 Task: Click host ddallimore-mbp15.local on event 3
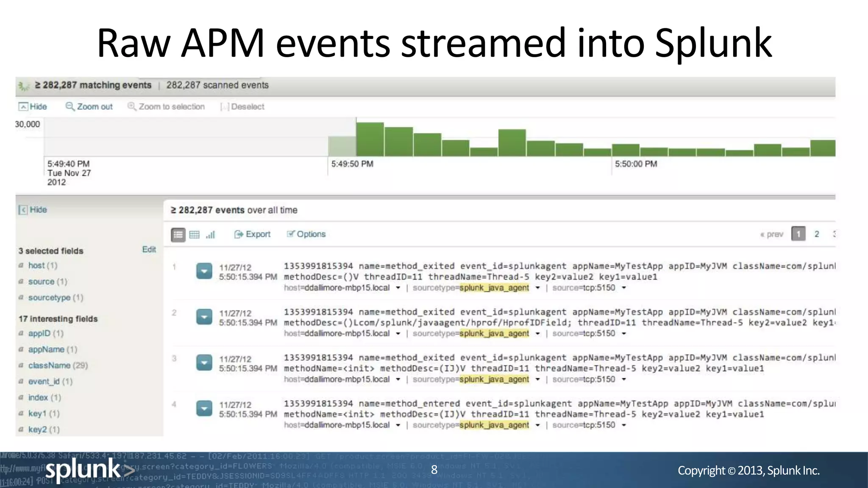347,379
